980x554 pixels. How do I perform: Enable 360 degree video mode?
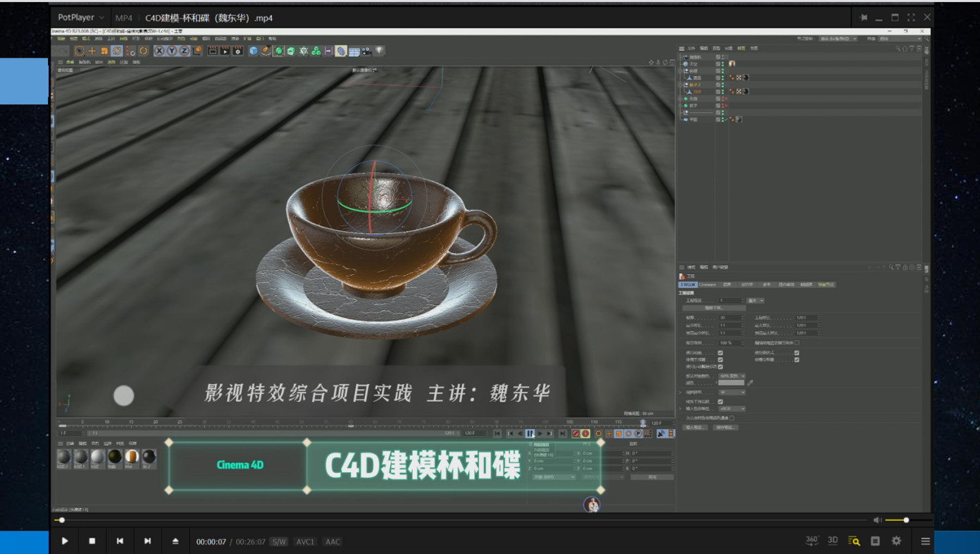pos(812,541)
